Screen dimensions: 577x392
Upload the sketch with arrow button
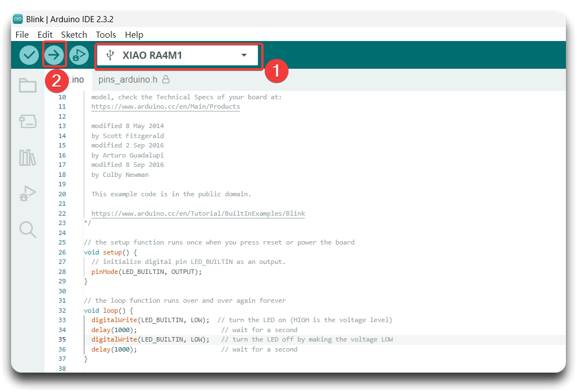pos(54,55)
